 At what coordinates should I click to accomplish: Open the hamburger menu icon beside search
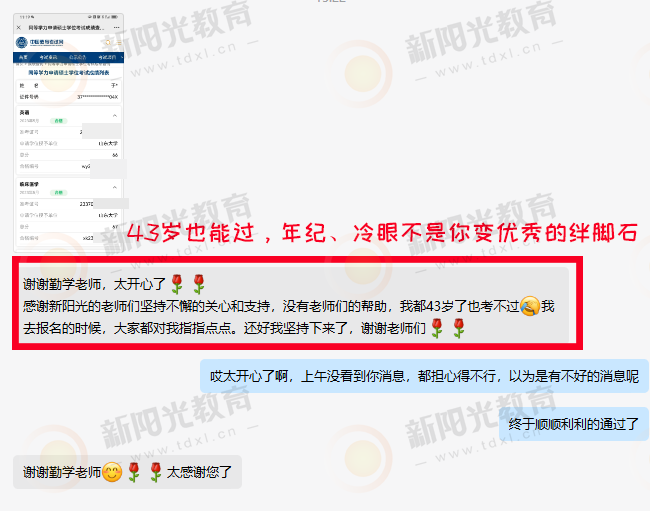(x=119, y=43)
